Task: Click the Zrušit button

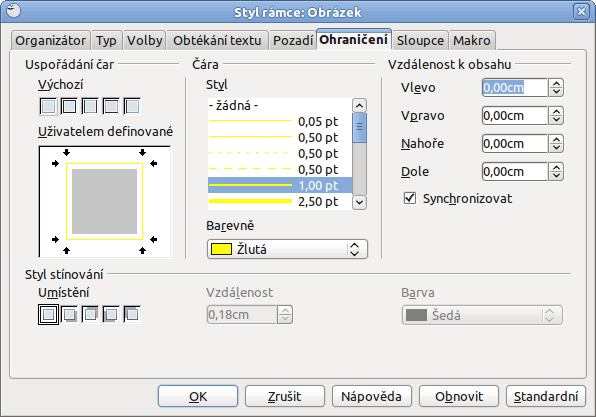Action: point(285,396)
